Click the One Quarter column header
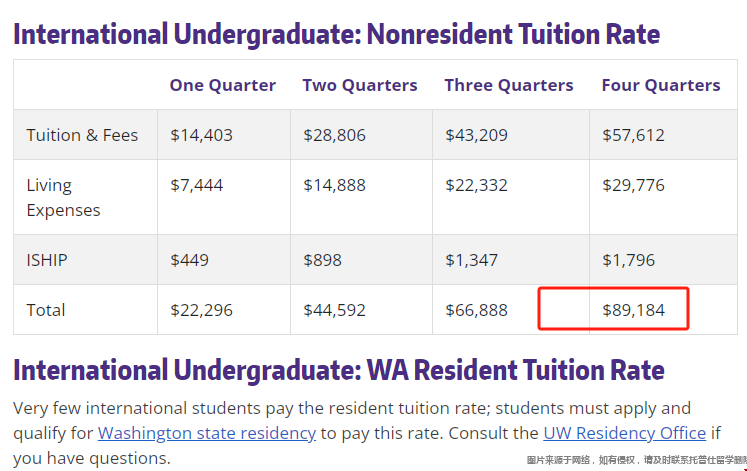Viewport: 747px width, 471px height. (x=222, y=85)
